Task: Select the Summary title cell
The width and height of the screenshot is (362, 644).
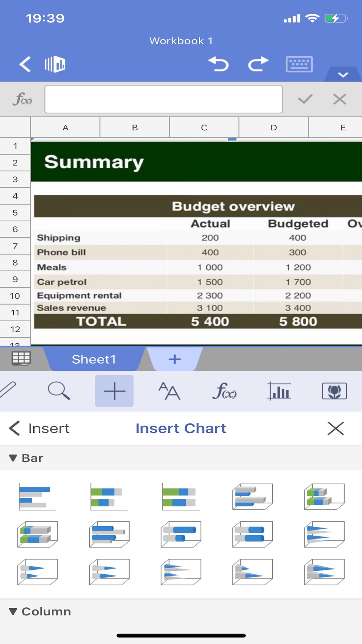Action: tap(94, 162)
